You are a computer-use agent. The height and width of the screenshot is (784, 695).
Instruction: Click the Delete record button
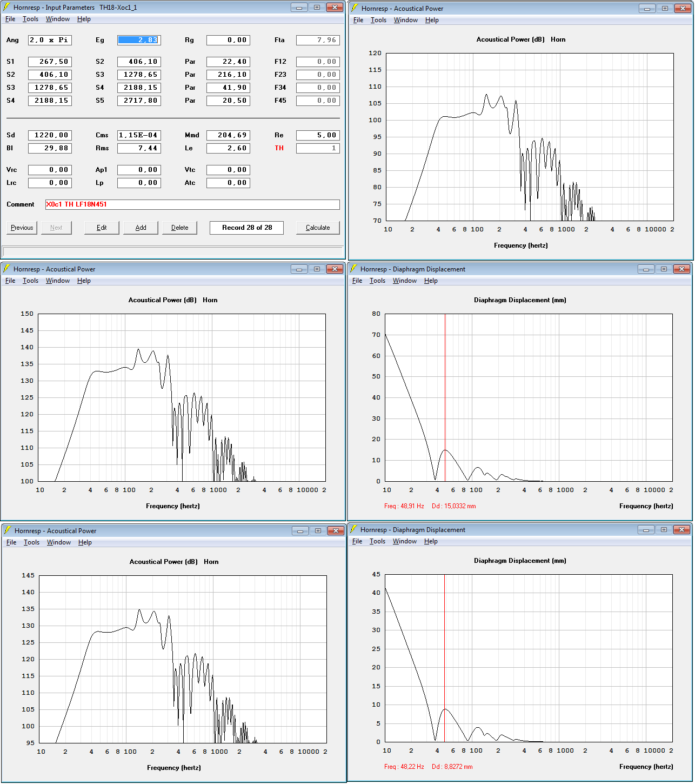179,228
